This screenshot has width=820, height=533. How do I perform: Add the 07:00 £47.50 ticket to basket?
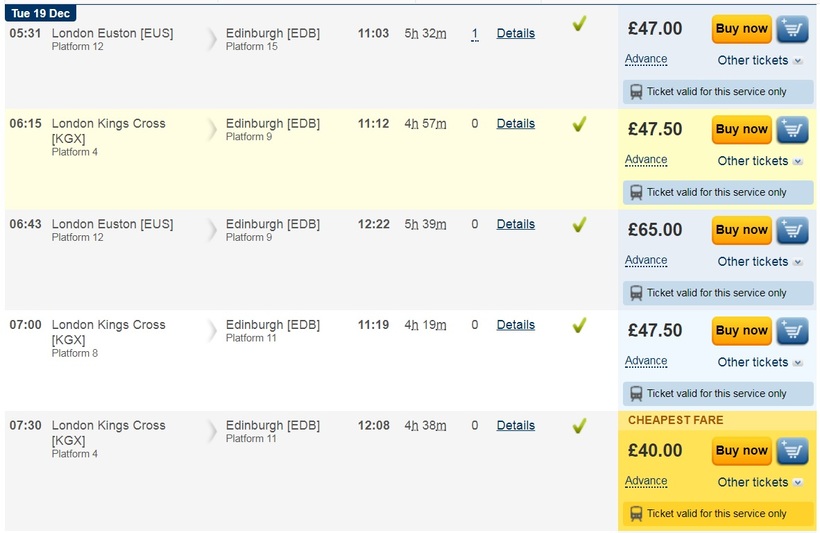(x=793, y=331)
